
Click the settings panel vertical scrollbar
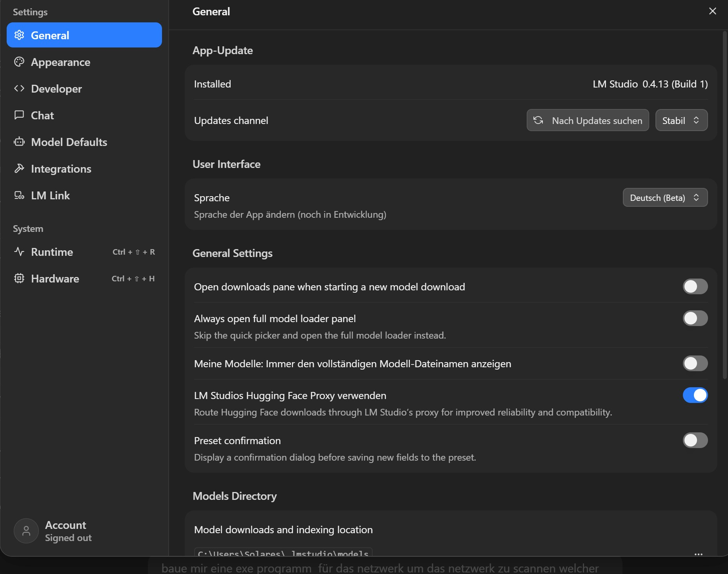(724, 205)
